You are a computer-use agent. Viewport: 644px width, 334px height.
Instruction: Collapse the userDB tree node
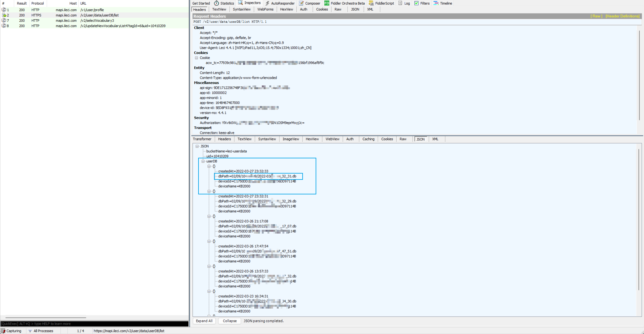(203, 161)
